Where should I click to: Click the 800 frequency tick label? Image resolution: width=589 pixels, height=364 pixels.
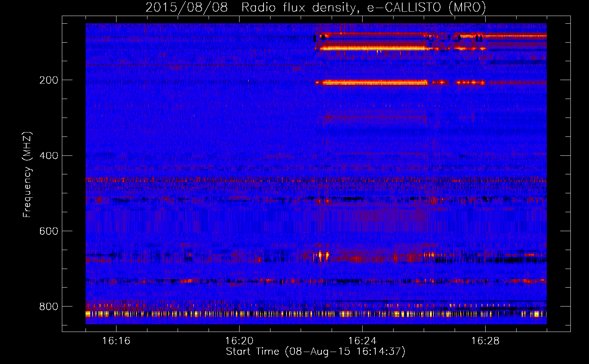click(49, 306)
